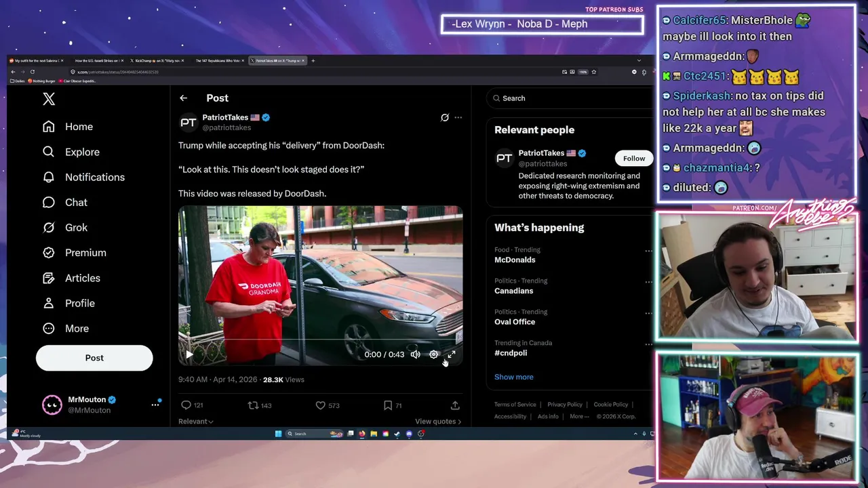The width and height of the screenshot is (868, 488).
Task: Click the back arrow next to Post heading
Action: [183, 98]
